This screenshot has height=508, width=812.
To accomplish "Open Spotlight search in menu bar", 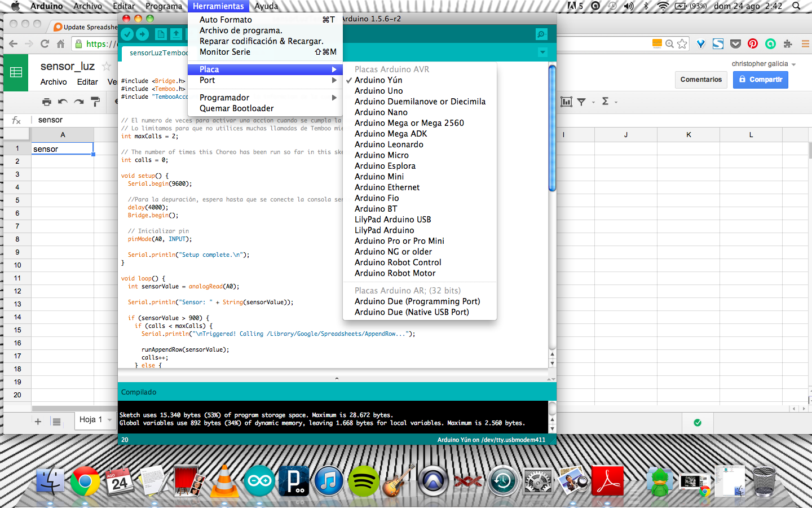I will 796,6.
